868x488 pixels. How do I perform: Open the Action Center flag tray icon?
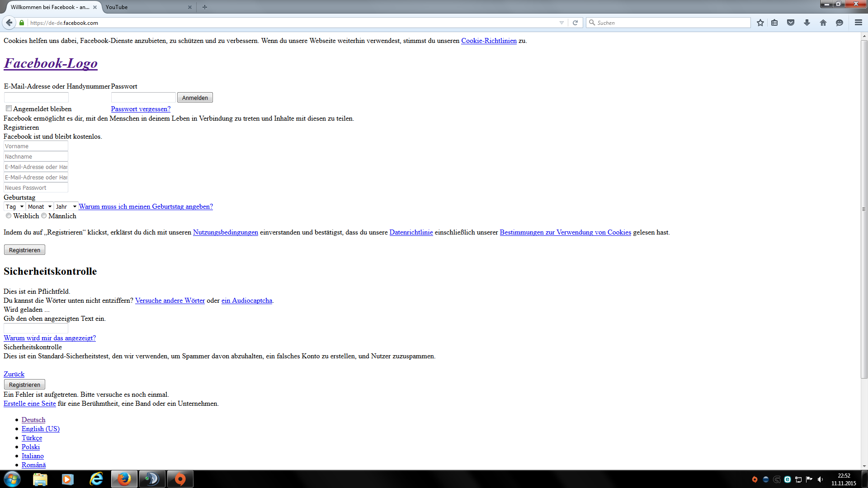tap(809, 479)
